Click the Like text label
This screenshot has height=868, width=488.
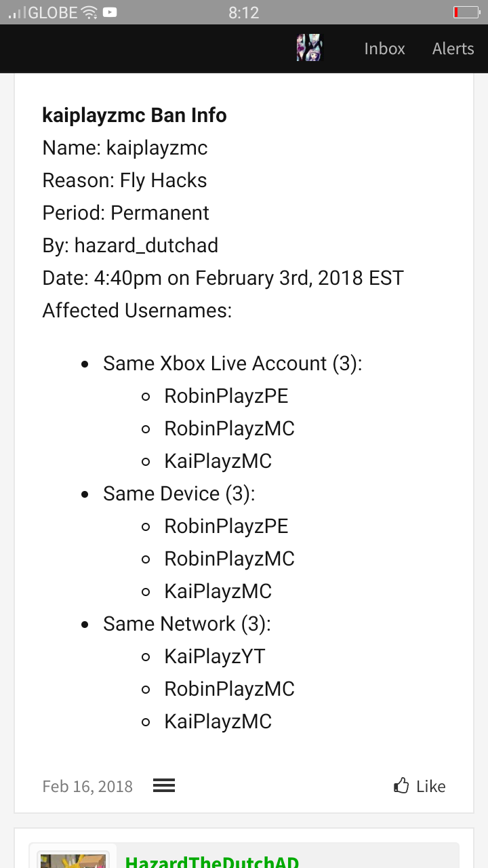point(431,787)
